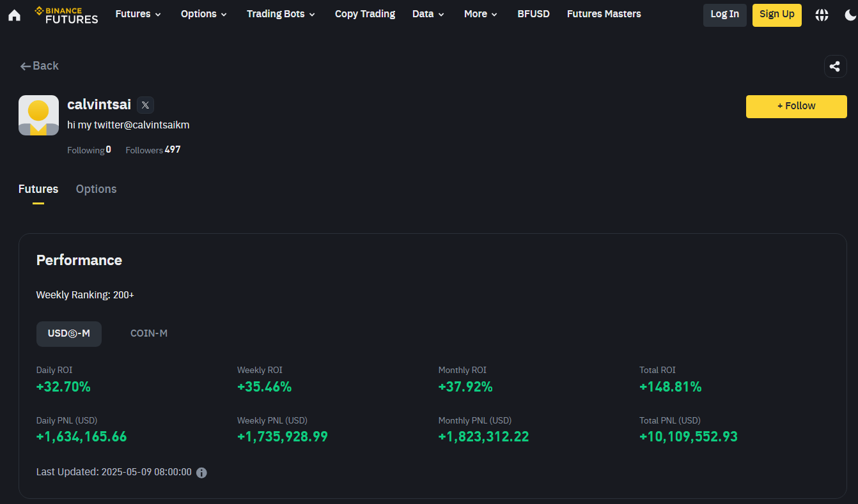Go to the home icon
This screenshot has width=858, height=504.
[14, 15]
